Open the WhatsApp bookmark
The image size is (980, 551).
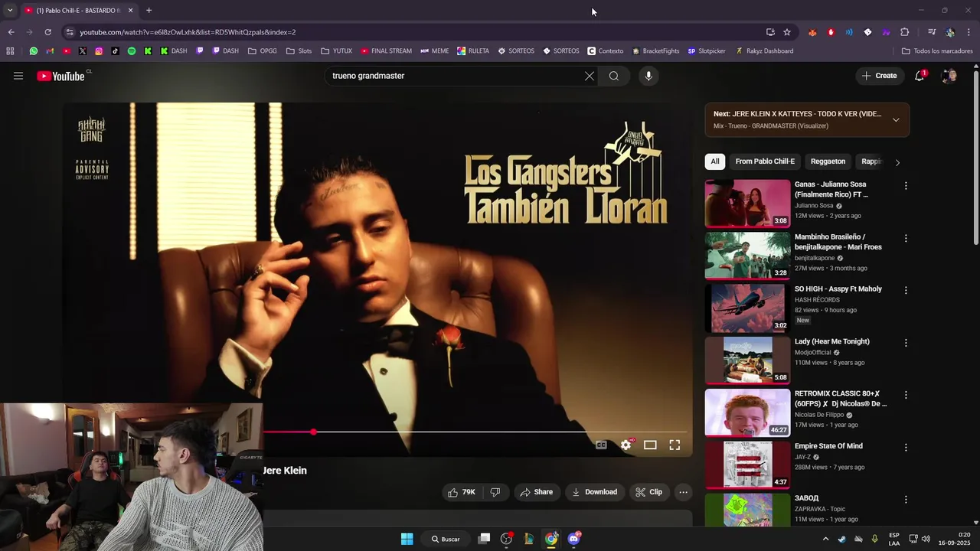pos(34,51)
